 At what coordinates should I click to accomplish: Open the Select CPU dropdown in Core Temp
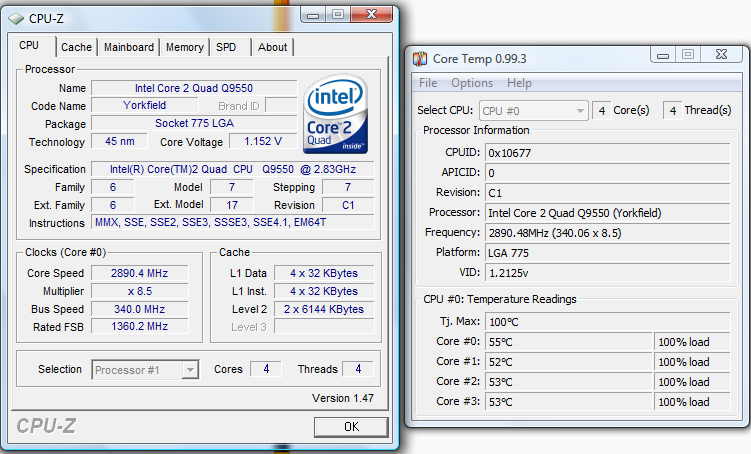534,111
